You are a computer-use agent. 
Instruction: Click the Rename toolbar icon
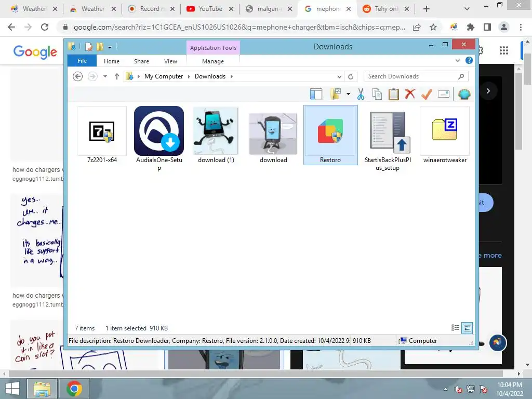(x=444, y=94)
